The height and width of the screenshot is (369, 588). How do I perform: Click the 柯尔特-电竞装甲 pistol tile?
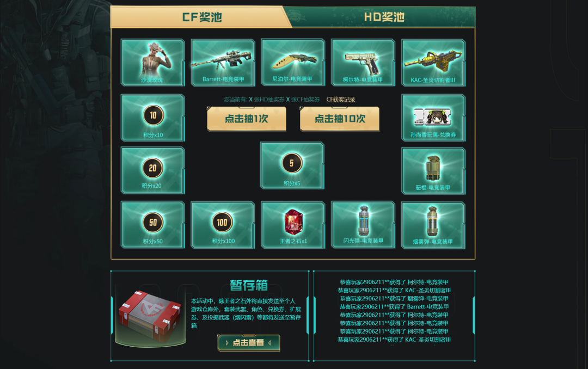point(363,63)
